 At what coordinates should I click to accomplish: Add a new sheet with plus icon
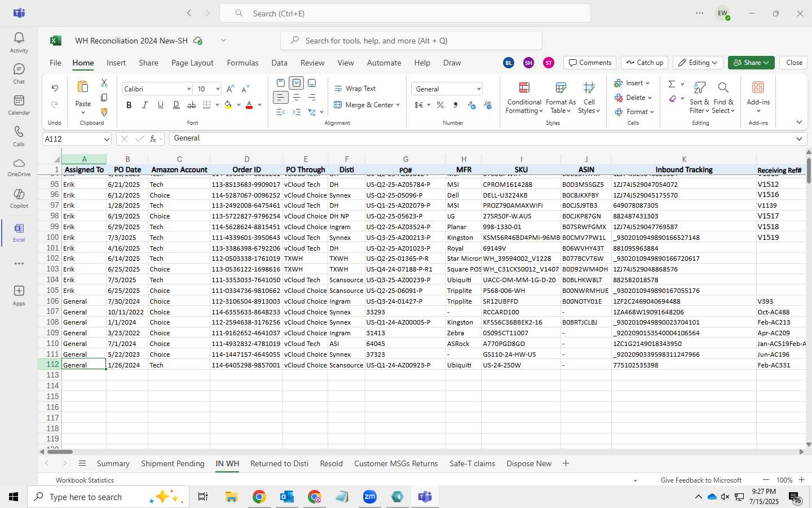[566, 463]
